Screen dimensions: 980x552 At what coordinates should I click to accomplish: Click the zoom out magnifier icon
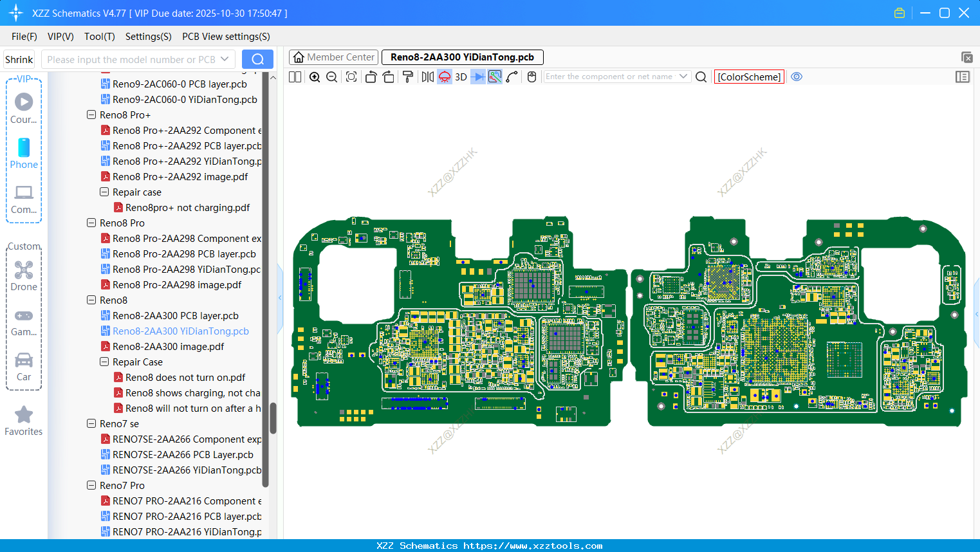click(x=332, y=77)
